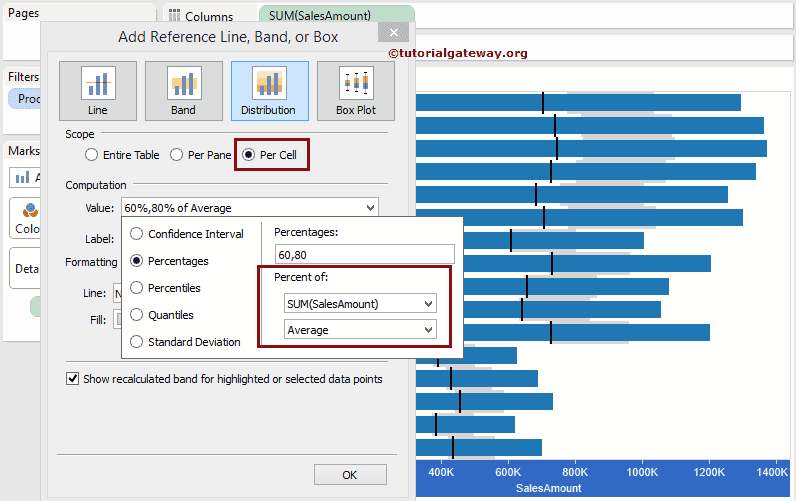This screenshot has height=501, width=796.
Task: Click the SUM(SalesAmount) pill on Columns
Action: (337, 16)
